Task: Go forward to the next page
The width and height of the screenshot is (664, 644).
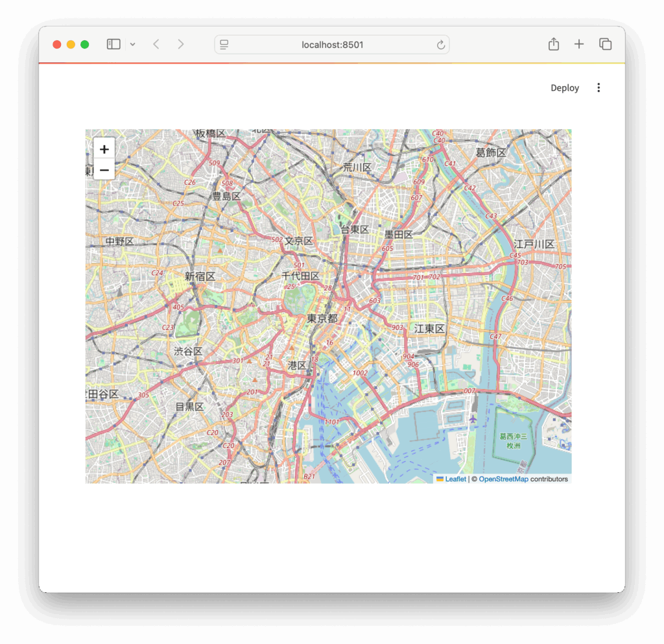Action: click(181, 44)
